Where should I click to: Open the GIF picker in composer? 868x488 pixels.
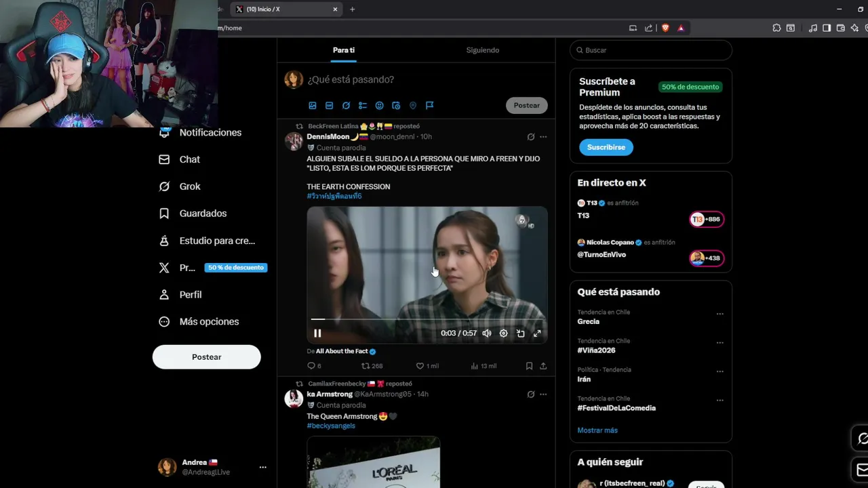(x=329, y=106)
